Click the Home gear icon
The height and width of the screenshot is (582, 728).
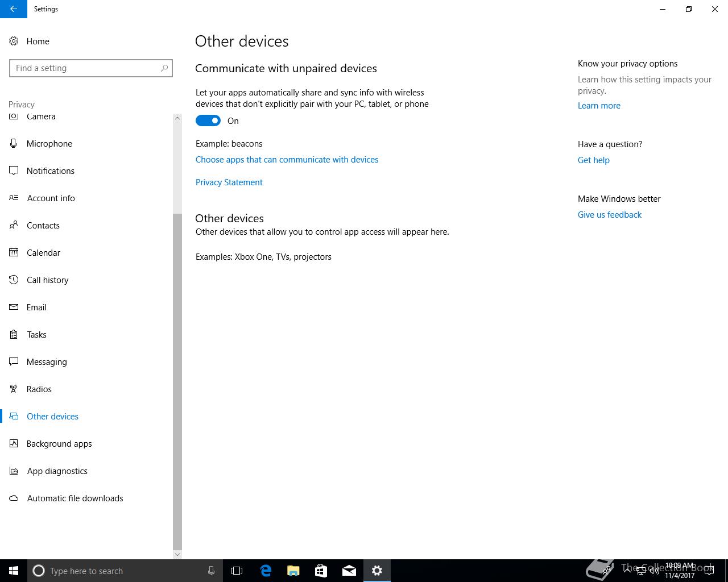pyautogui.click(x=14, y=41)
